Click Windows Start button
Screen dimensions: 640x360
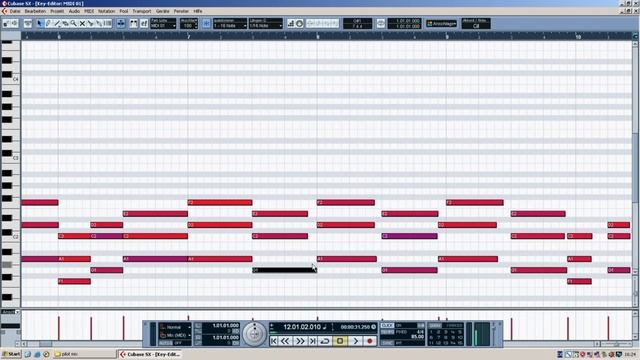click(11, 354)
